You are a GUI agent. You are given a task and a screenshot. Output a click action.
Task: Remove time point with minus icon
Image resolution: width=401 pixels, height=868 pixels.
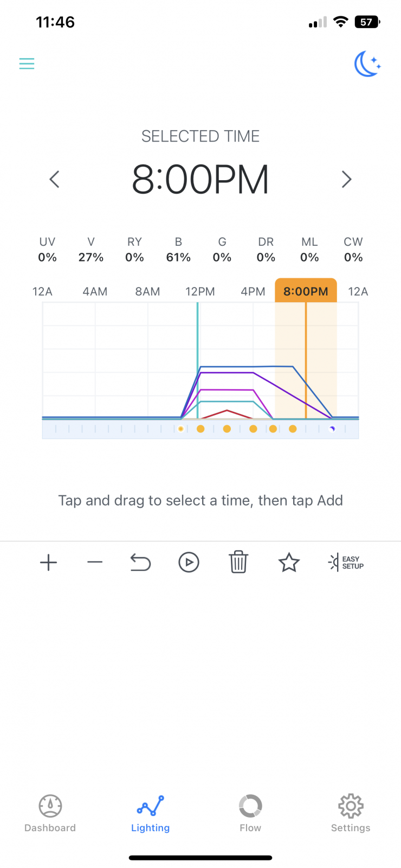tap(95, 563)
